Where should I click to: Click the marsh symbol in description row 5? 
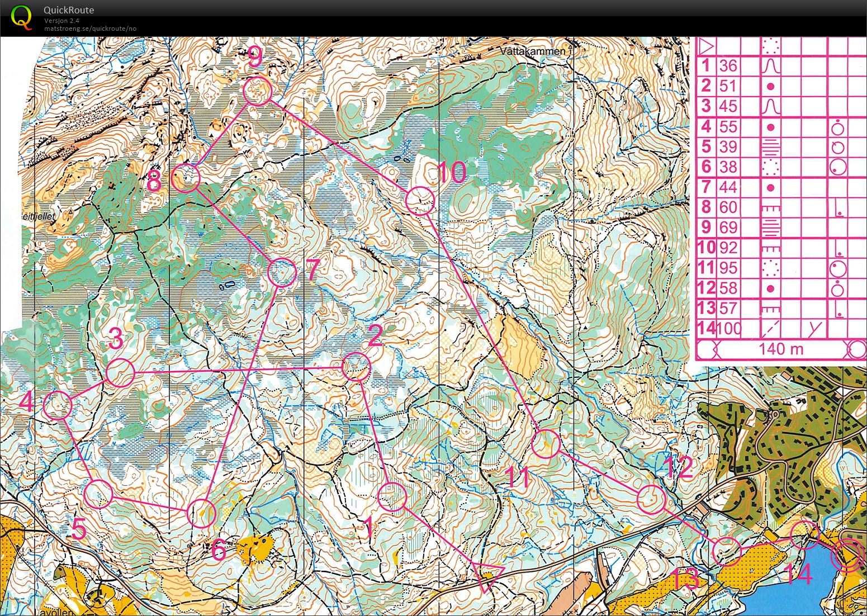click(x=770, y=147)
